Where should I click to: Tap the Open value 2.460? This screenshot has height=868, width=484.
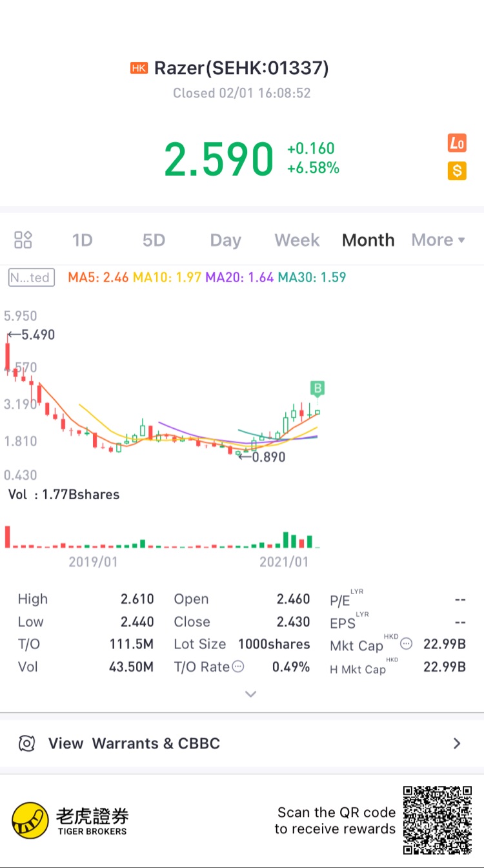[x=294, y=599]
